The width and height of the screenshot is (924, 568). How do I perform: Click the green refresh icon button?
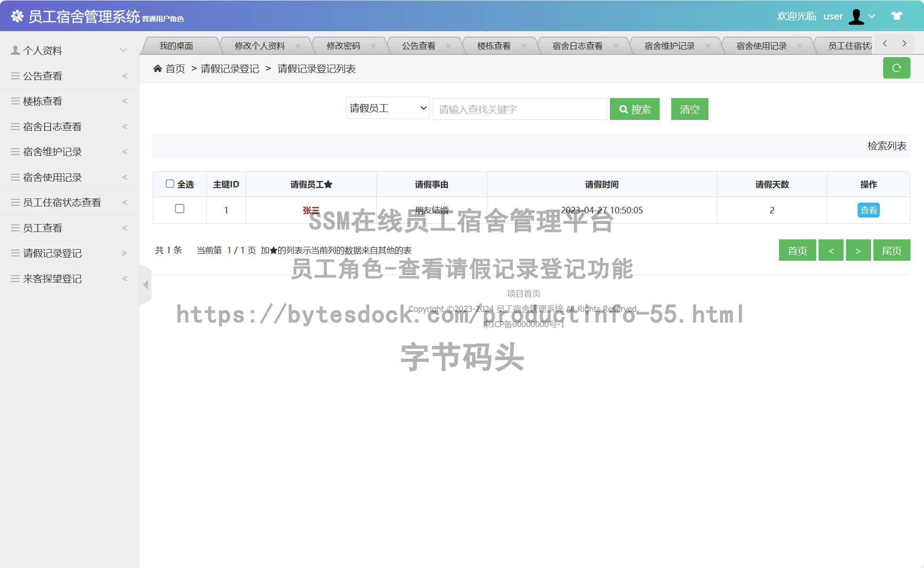[x=897, y=68]
